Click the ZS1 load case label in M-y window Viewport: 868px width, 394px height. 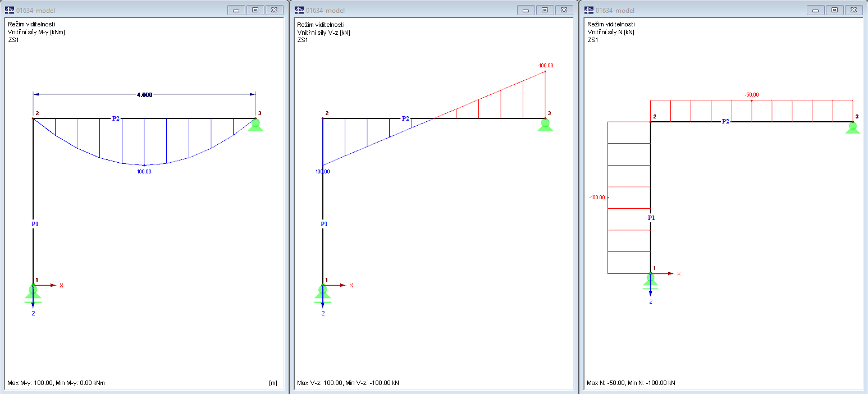tap(13, 40)
